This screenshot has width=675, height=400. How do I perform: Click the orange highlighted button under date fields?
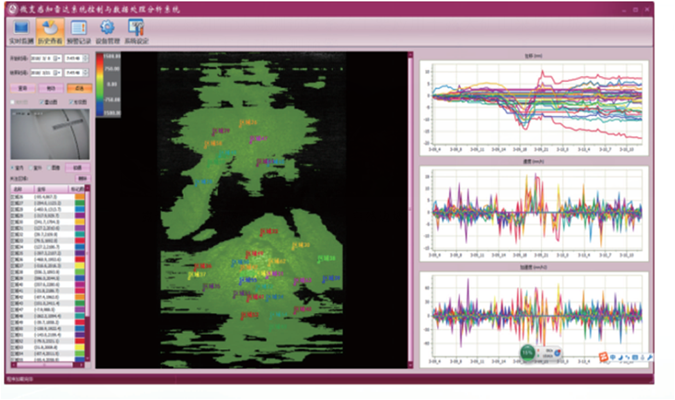79,88
